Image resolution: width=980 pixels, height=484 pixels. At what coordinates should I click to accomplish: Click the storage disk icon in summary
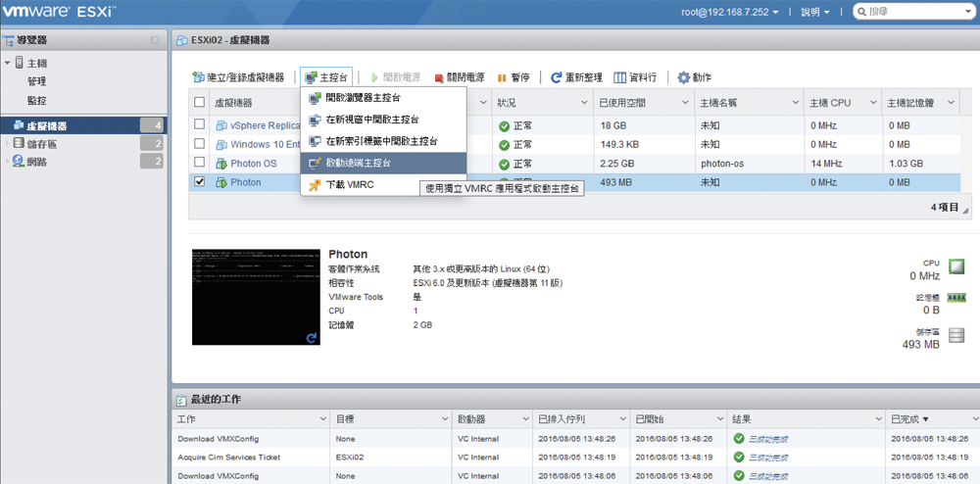tap(956, 335)
